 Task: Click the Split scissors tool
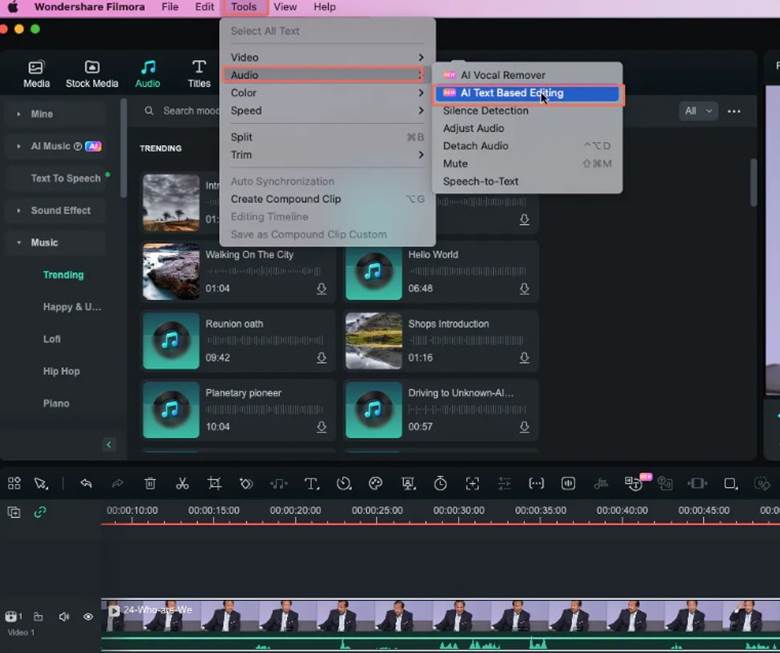(x=182, y=483)
